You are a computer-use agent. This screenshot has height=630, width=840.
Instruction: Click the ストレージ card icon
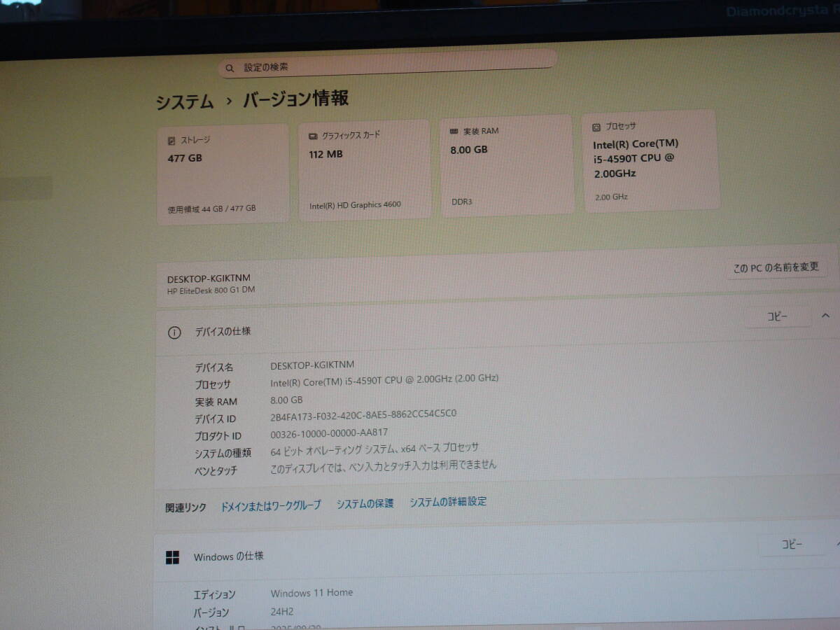tap(171, 141)
